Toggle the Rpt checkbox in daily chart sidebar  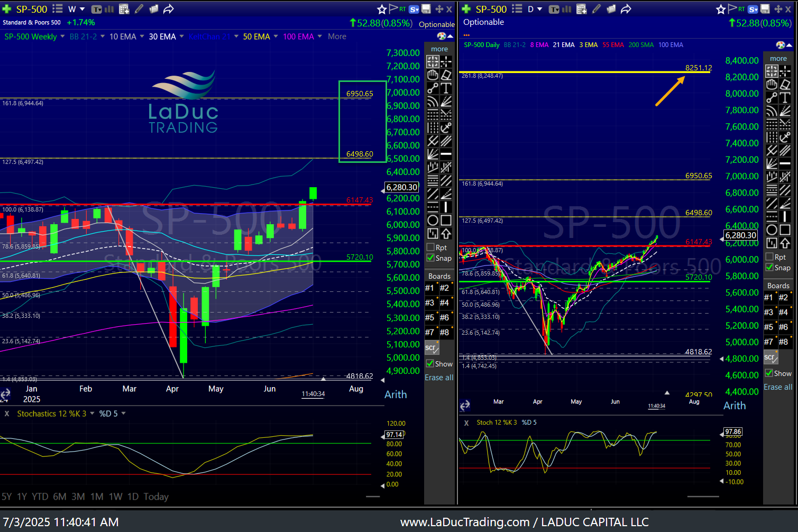[x=769, y=257]
